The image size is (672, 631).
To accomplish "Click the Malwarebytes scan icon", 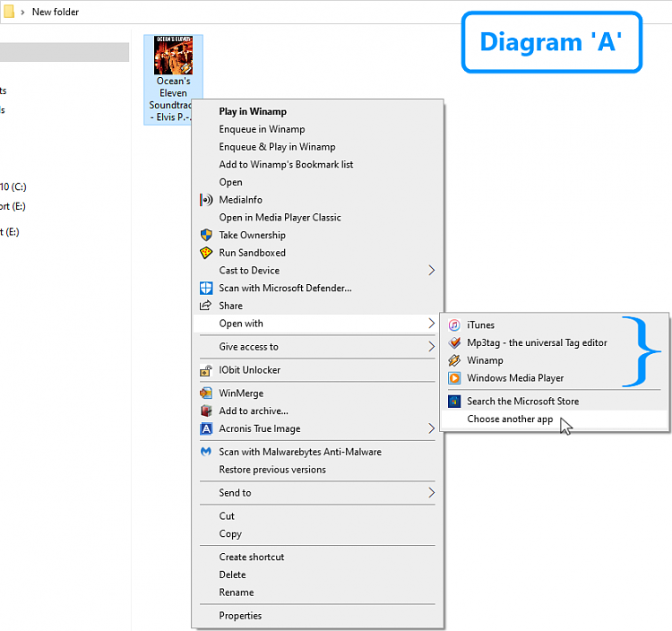I will pyautogui.click(x=205, y=452).
